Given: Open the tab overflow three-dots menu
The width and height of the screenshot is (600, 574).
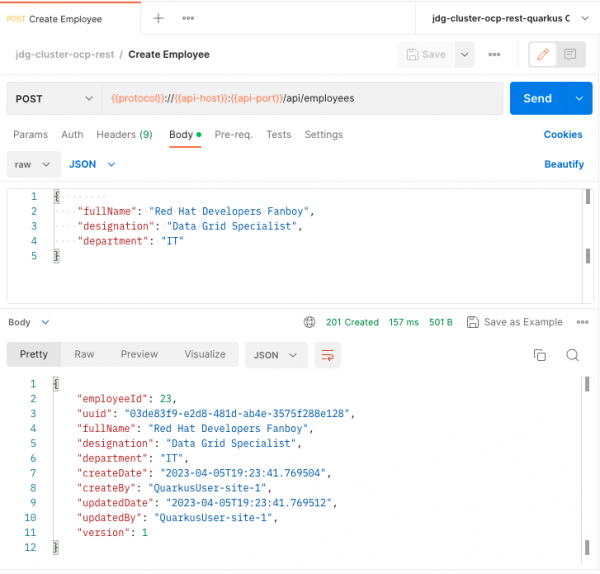Looking at the screenshot, I should tap(188, 18).
